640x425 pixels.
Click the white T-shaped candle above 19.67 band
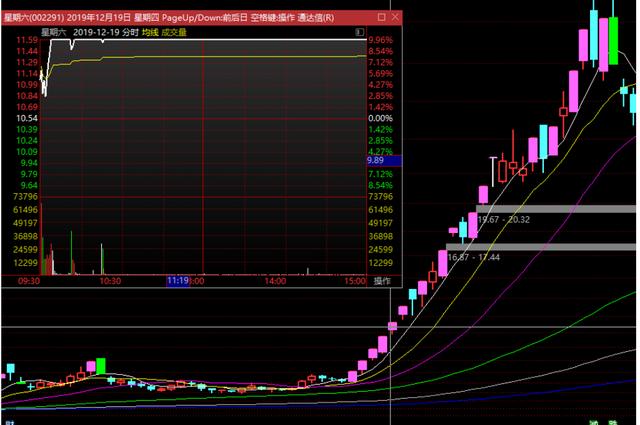point(492,171)
